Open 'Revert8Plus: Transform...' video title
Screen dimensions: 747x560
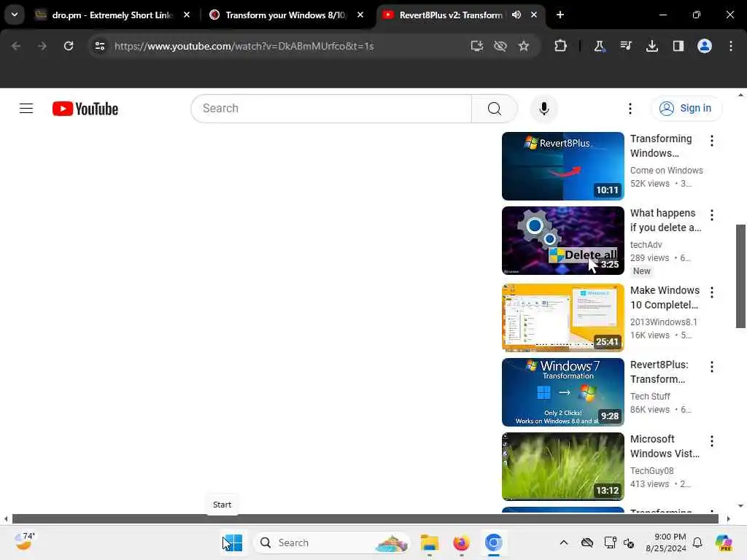659,372
